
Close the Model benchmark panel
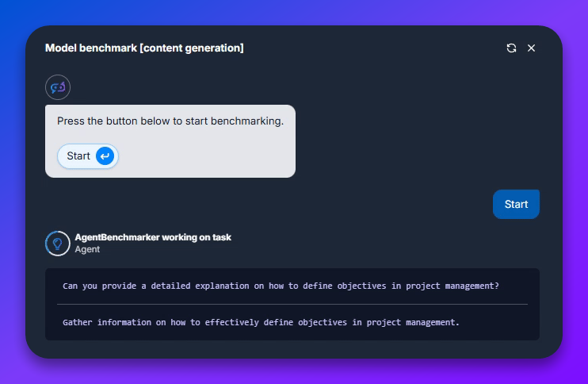point(532,48)
